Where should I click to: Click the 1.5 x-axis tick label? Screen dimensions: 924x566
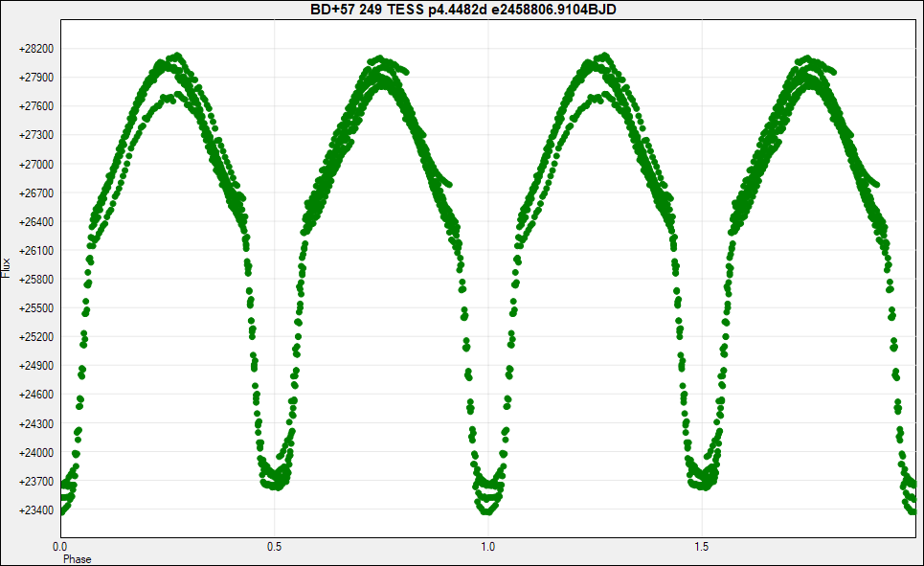click(x=702, y=547)
